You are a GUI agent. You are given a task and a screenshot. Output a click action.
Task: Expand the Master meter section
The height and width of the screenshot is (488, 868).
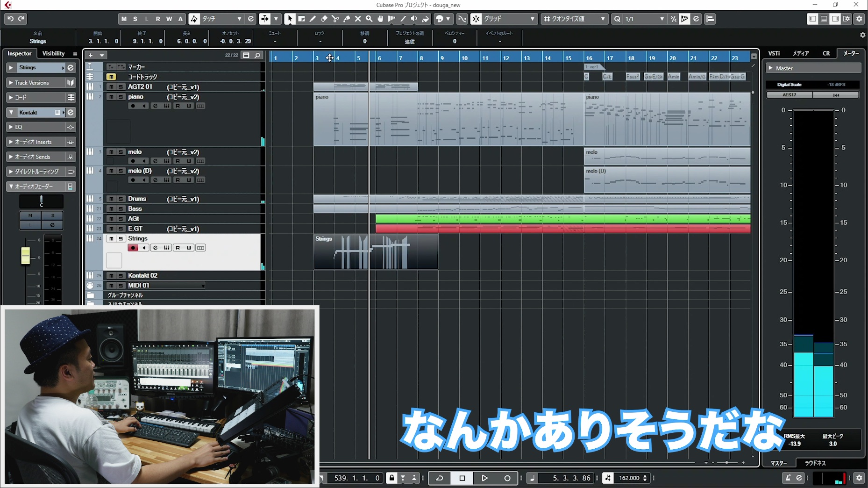pos(771,68)
